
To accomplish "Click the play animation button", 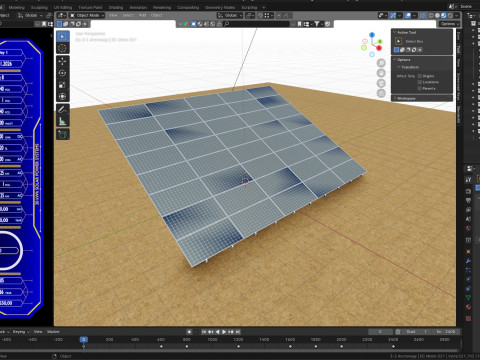I will 224,332.
